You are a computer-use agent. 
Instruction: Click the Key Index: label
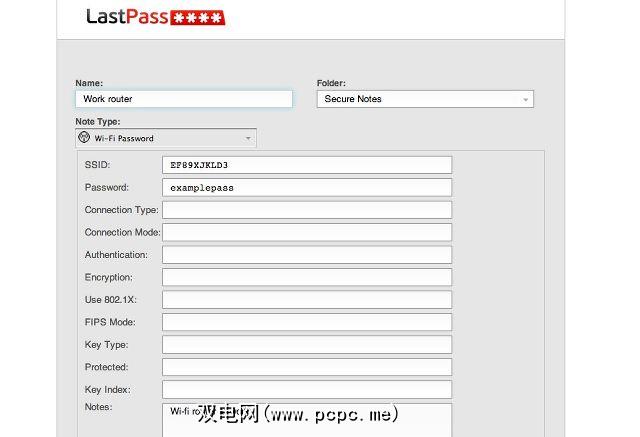[x=108, y=389]
